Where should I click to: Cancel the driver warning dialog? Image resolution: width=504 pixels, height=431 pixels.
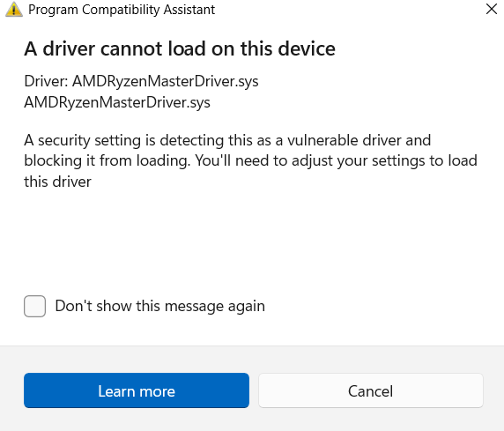coord(371,390)
